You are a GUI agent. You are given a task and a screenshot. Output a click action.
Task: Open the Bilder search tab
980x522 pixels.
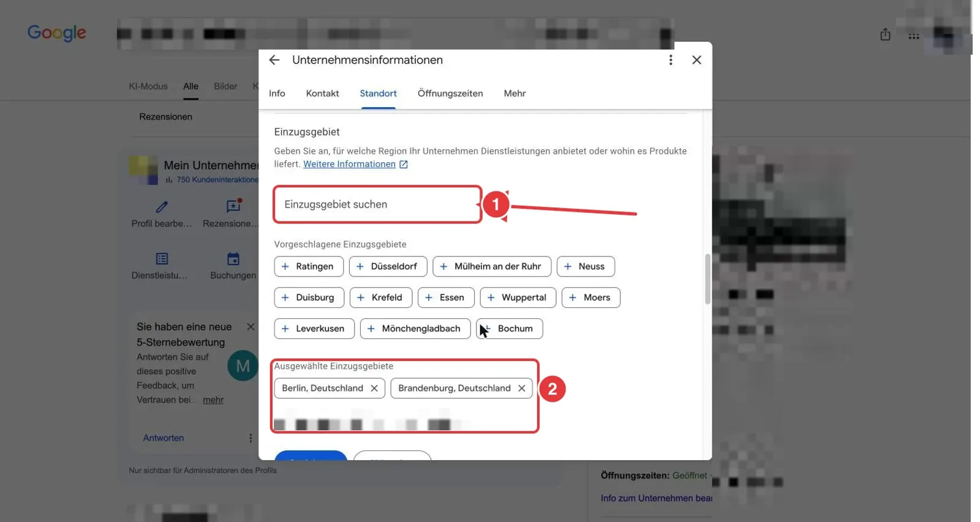[225, 86]
